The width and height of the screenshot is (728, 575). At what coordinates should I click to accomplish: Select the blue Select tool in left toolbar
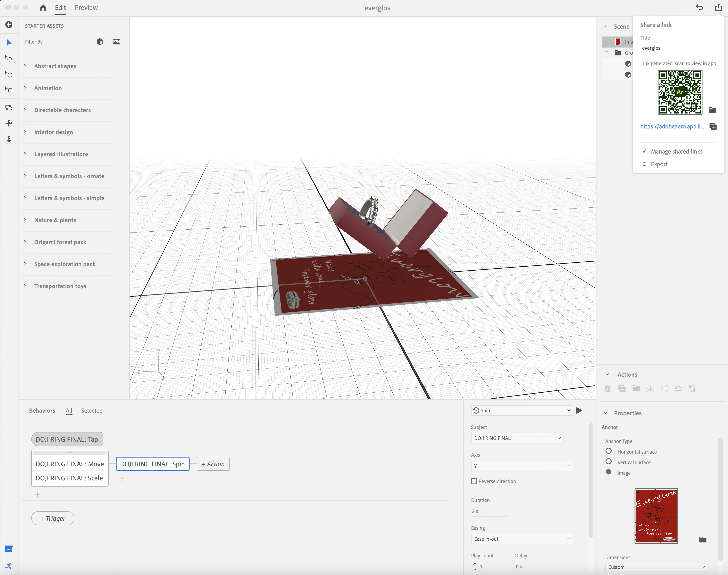[9, 42]
